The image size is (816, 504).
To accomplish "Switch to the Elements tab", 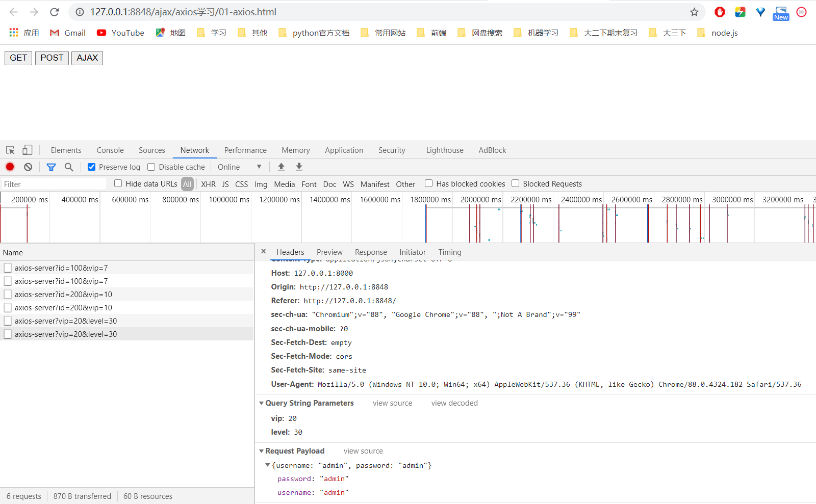I will coord(66,150).
